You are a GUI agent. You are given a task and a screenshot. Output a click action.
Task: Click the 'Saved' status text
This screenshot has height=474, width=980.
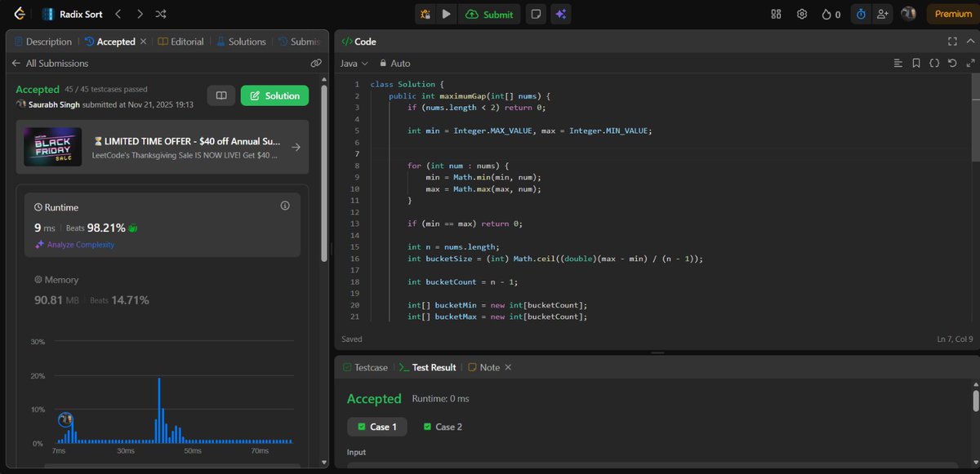pos(352,339)
